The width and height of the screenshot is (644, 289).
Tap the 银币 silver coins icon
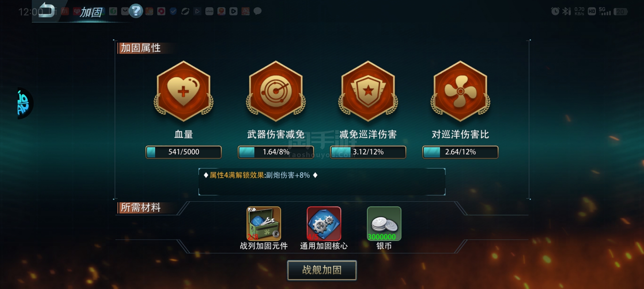pos(384,223)
